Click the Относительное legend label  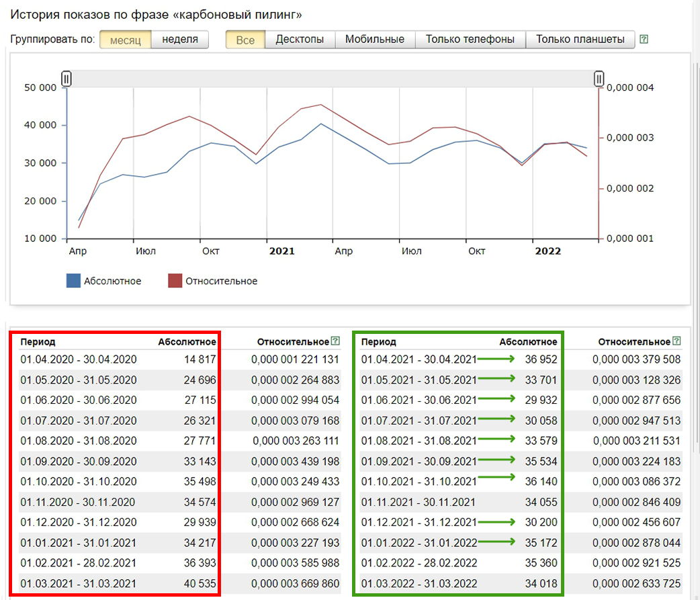click(222, 282)
